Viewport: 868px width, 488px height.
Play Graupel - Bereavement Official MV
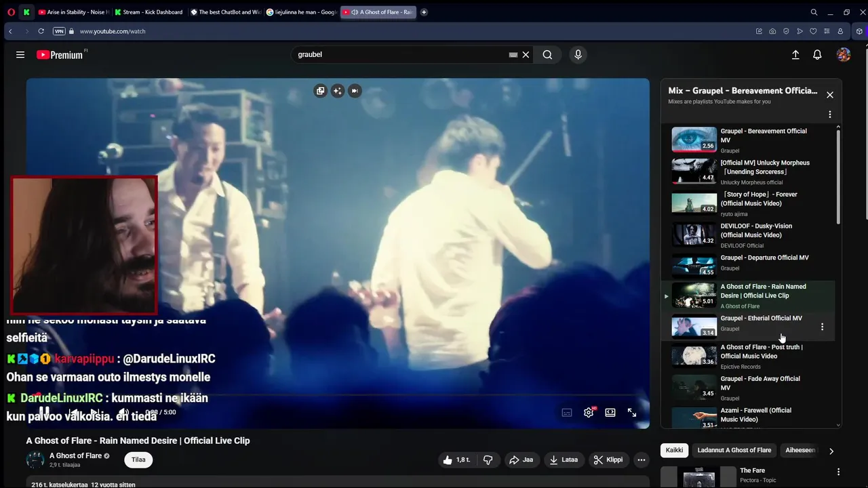748,140
